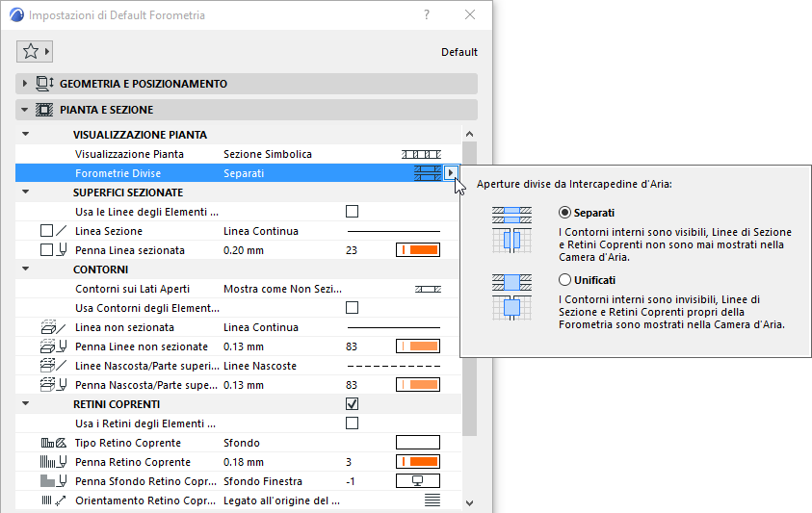Enable Usa Contorni degli Elementi checkbox
Screen dimensions: 812x513
(353, 307)
